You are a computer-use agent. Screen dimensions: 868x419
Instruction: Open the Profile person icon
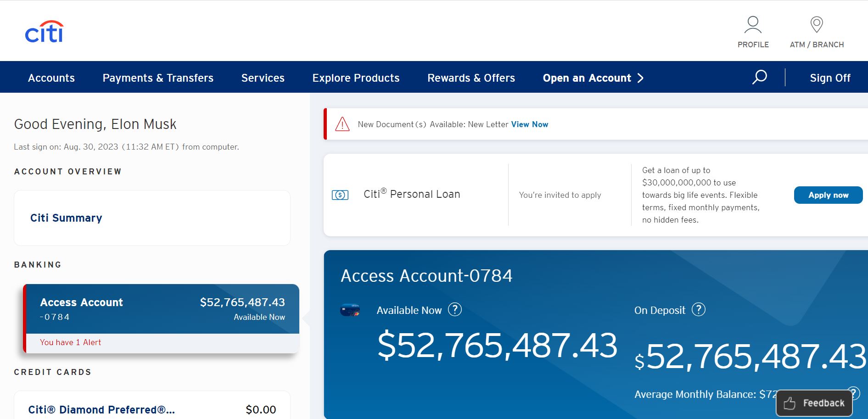753,25
